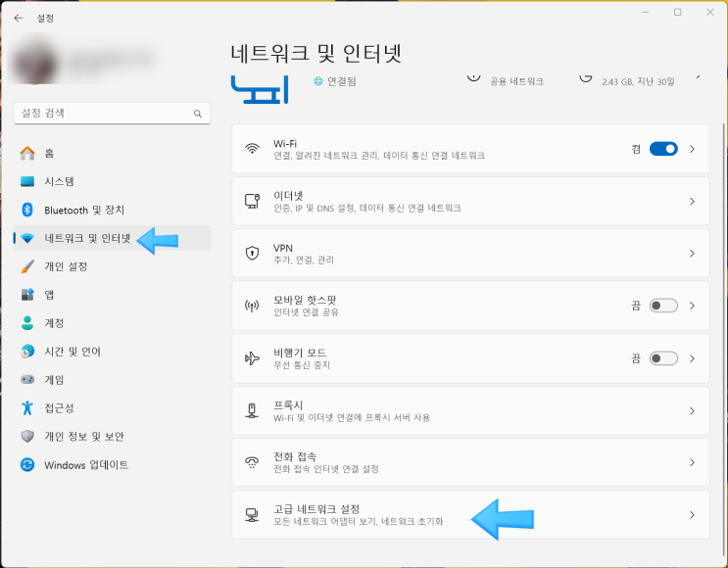This screenshot has height=568, width=728.
Task: Open the 공용 네트워크 properties link
Action: [516, 81]
